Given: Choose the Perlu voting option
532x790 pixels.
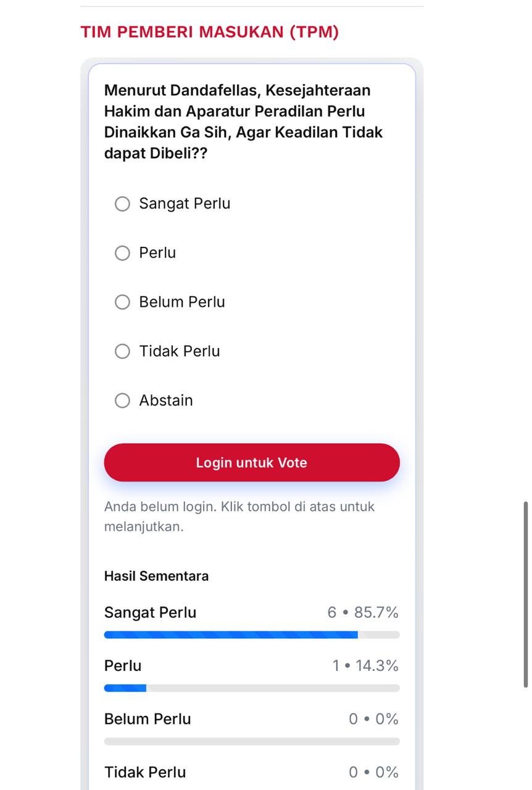Looking at the screenshot, I should [122, 253].
